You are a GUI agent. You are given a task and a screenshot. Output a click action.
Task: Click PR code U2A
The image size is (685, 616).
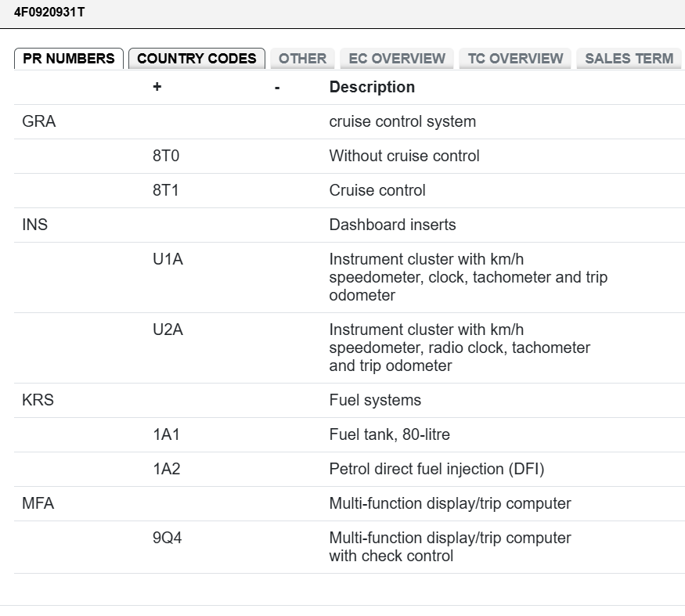pos(168,330)
